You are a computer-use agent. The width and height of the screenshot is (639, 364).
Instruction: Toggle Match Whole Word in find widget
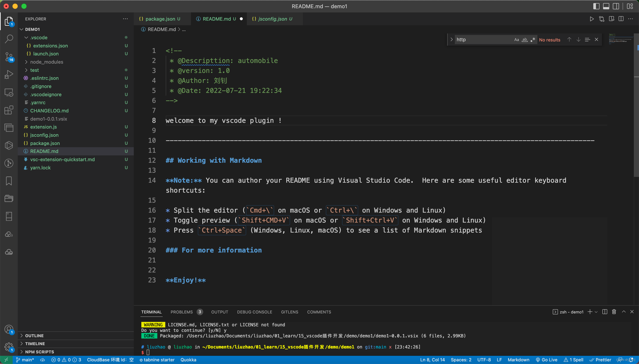click(x=525, y=39)
